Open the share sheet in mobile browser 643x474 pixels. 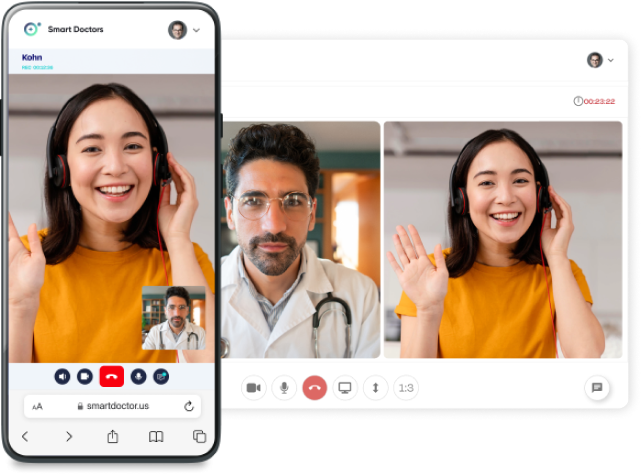(x=113, y=437)
